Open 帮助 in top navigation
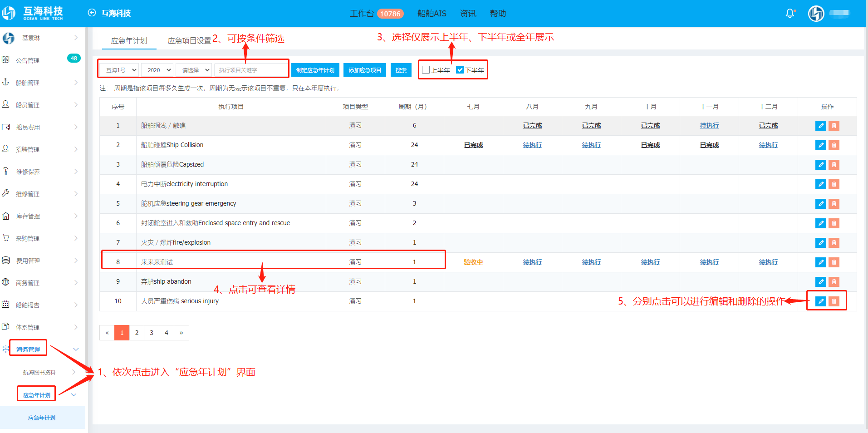Image resolution: width=868 pixels, height=433 pixels. coord(498,14)
